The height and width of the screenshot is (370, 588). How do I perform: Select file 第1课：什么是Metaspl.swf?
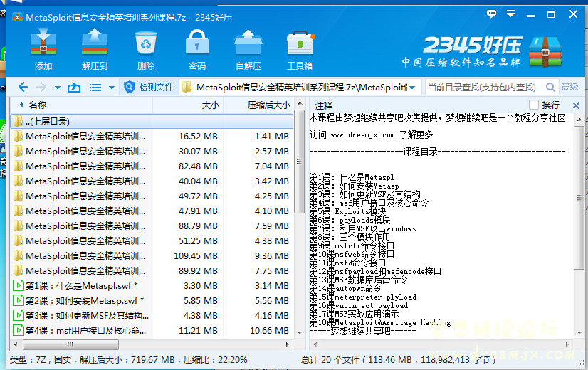(152, 285)
